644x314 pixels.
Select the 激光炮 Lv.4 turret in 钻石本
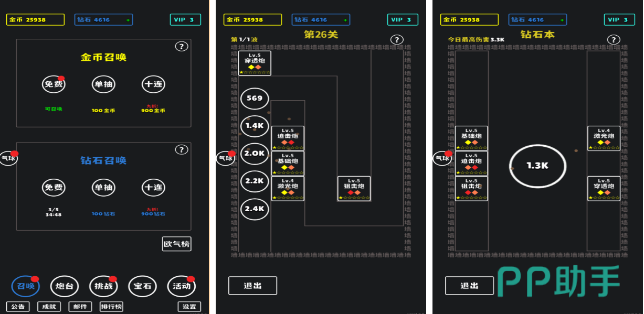click(x=604, y=138)
